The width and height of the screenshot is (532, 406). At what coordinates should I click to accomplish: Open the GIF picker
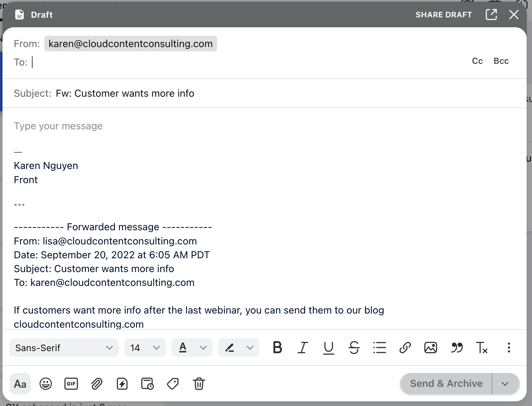[x=71, y=384]
